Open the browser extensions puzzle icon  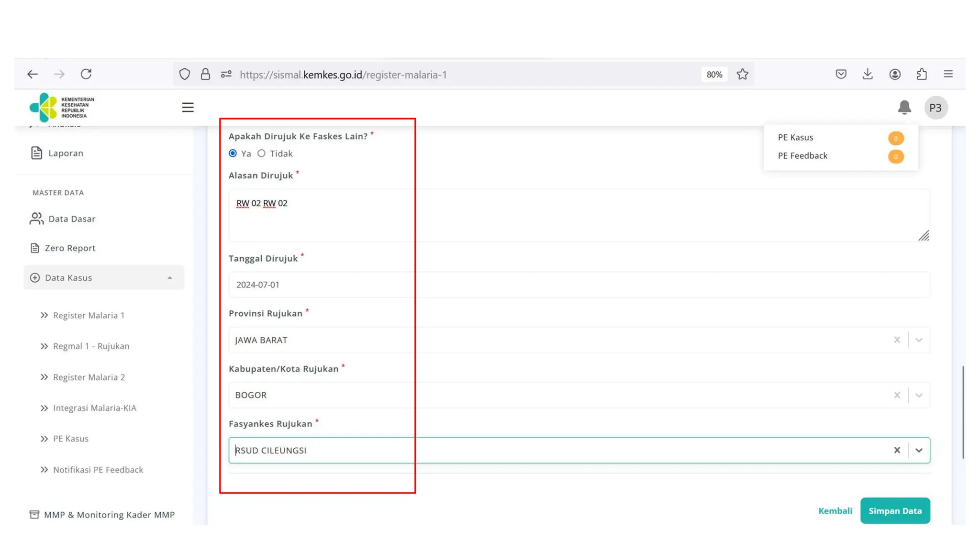(x=922, y=74)
